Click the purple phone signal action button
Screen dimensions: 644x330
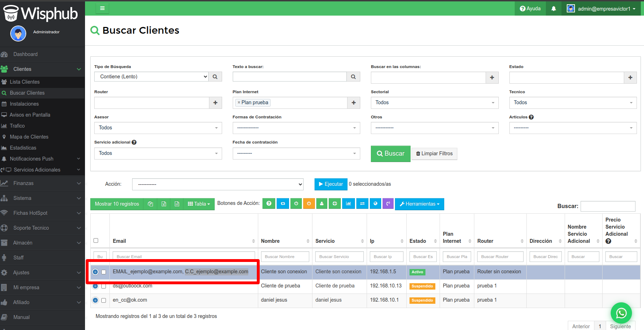pyautogui.click(x=388, y=203)
